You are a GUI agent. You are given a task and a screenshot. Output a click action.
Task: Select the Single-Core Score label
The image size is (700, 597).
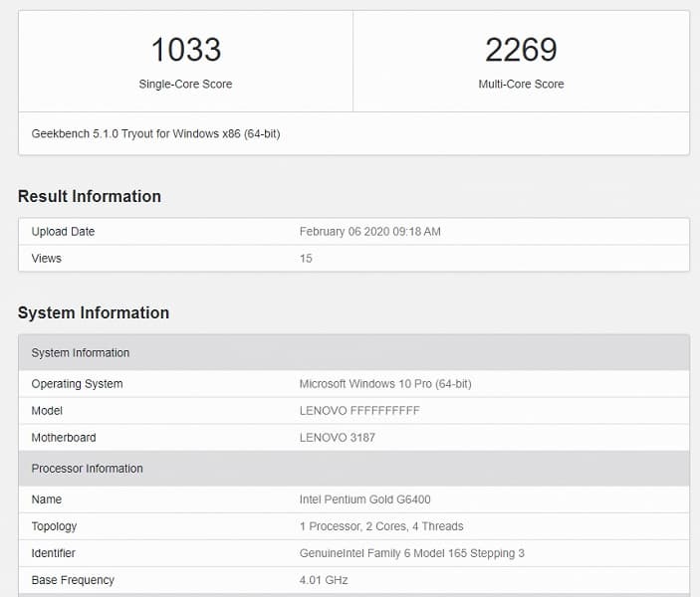185,85
